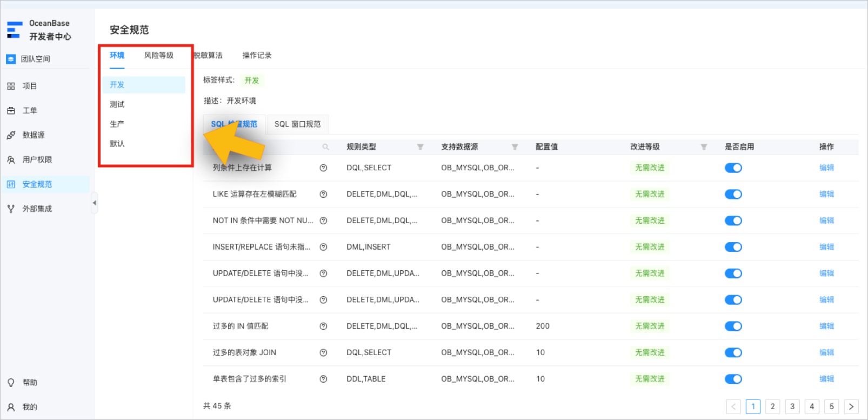Click the 项目 grid icon in sidebar

point(11,86)
